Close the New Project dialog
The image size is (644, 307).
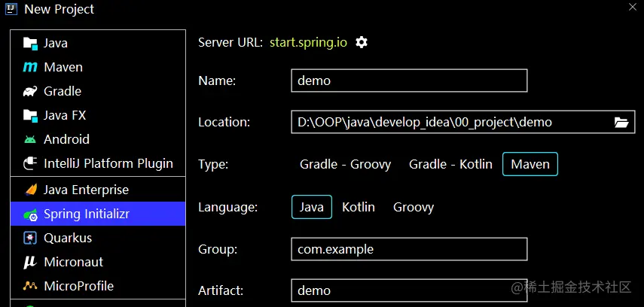(x=633, y=7)
